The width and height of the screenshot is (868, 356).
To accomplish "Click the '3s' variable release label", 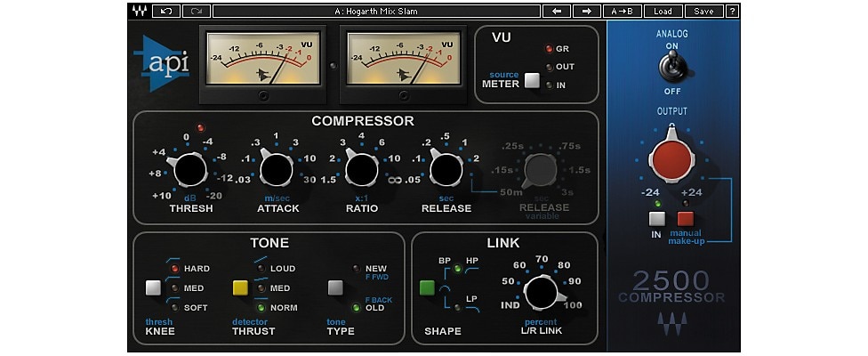I will coord(568,191).
